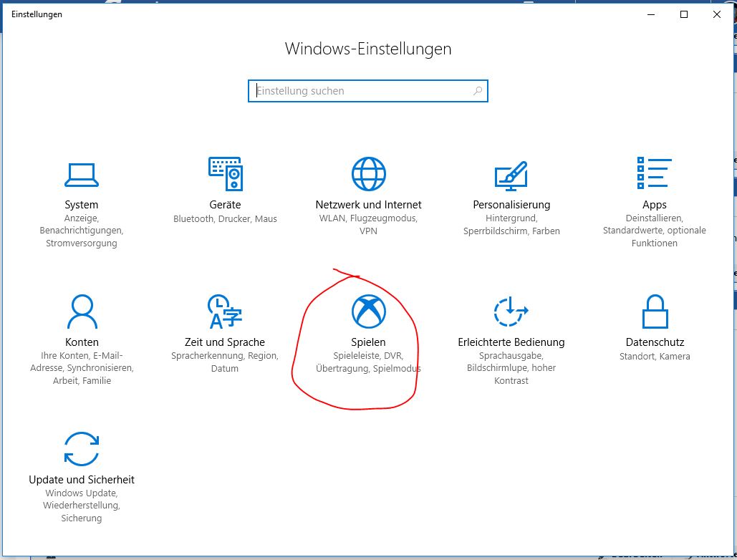Click 'Standort, Kamera' description text

coord(655,357)
